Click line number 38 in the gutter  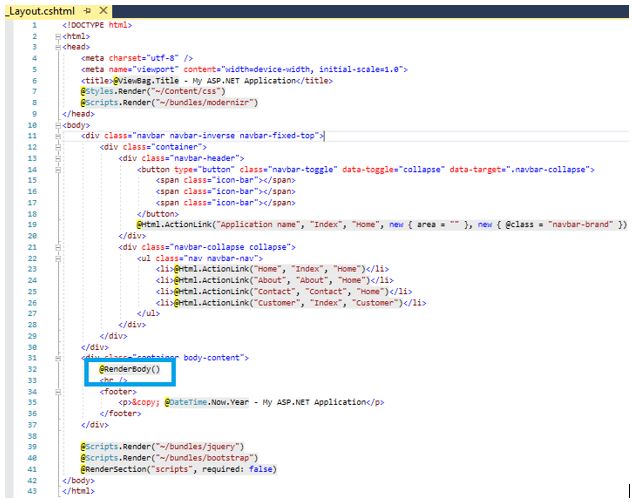coord(32,436)
